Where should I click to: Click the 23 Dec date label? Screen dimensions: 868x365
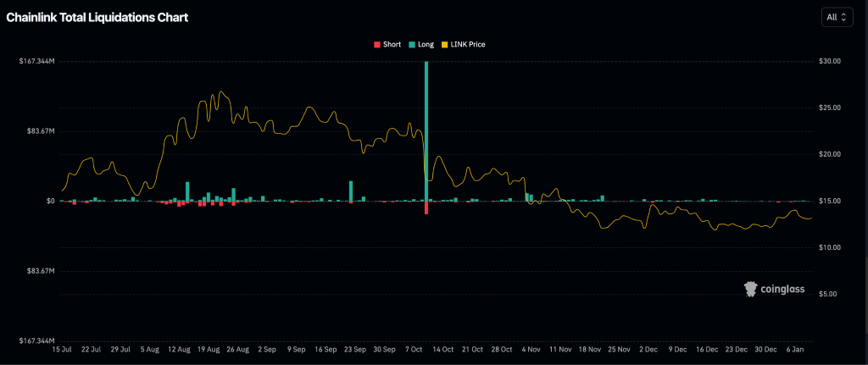(737, 350)
